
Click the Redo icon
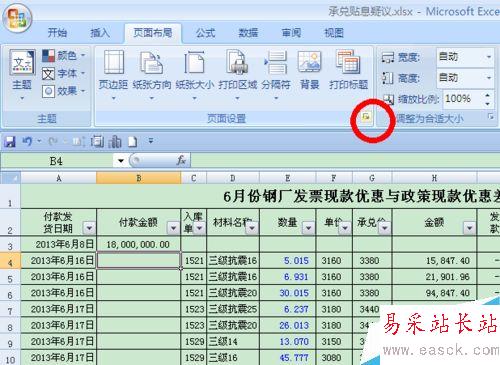[53, 142]
